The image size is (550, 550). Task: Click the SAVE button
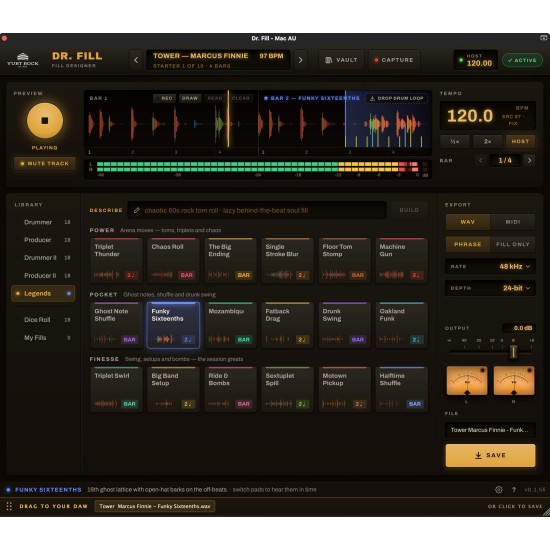(490, 455)
